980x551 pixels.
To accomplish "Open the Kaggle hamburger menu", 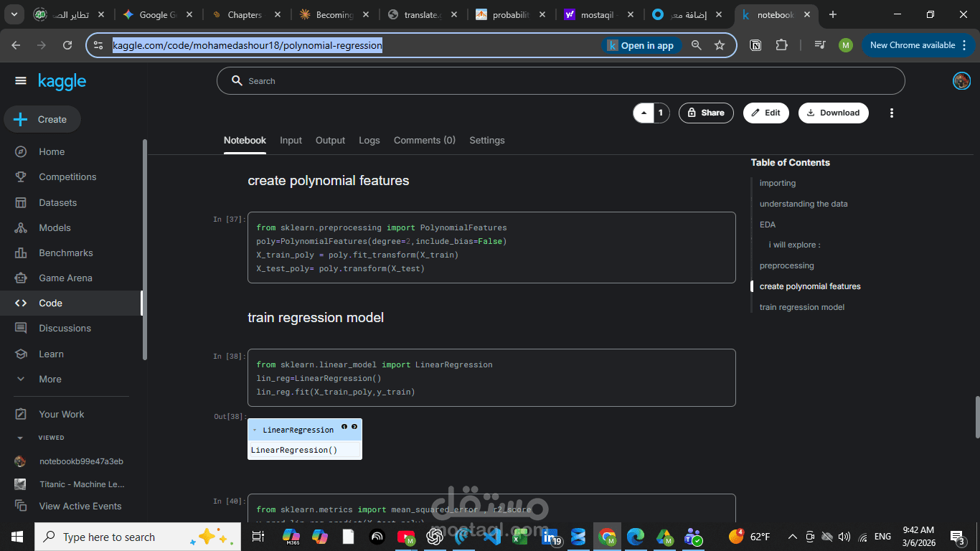I will click(x=20, y=81).
